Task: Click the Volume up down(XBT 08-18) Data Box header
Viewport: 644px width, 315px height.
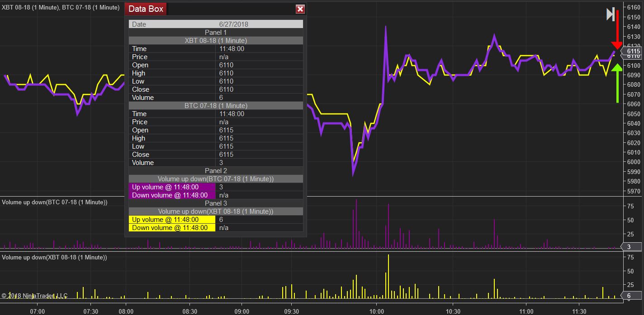Action: (x=216, y=212)
